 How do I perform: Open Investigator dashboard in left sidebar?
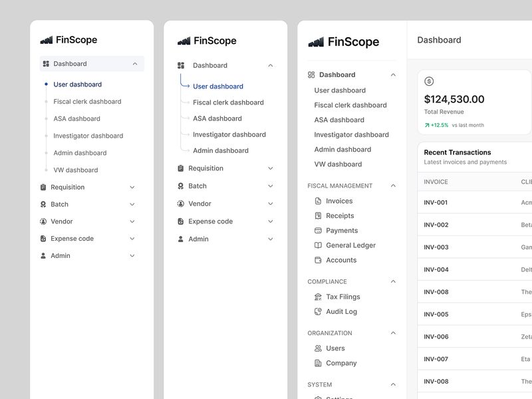point(88,136)
